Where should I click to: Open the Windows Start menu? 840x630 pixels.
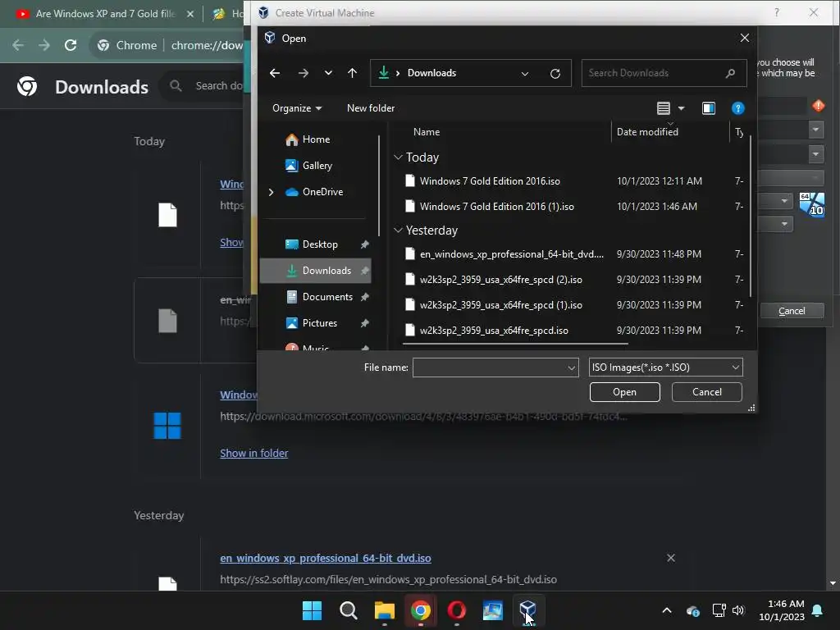[312, 610]
